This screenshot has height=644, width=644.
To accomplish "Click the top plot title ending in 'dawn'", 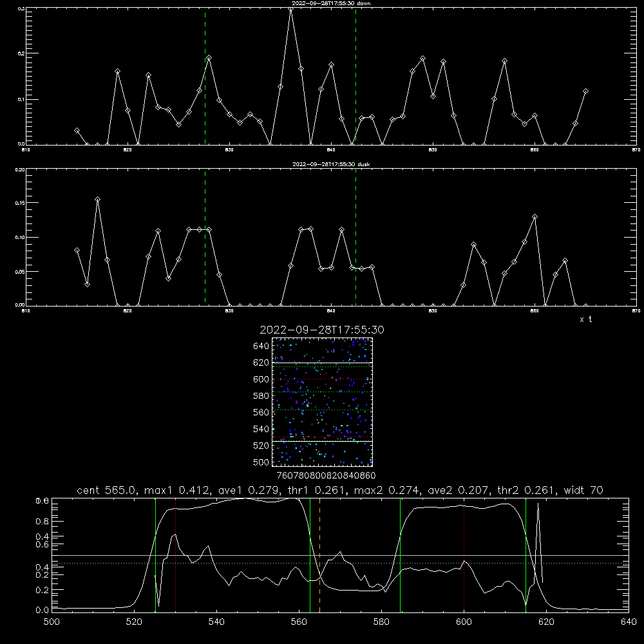I will [x=331, y=3].
